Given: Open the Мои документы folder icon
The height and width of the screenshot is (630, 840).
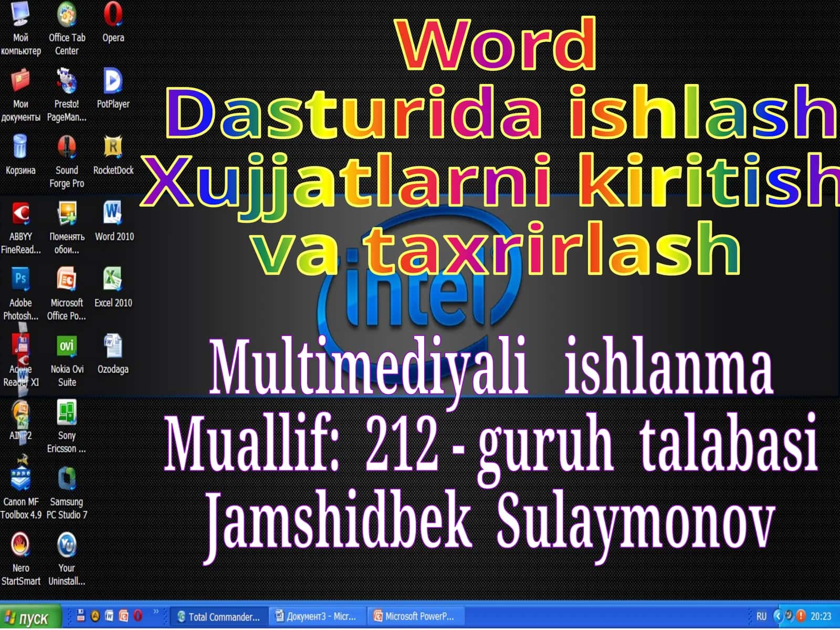Looking at the screenshot, I should click(20, 94).
